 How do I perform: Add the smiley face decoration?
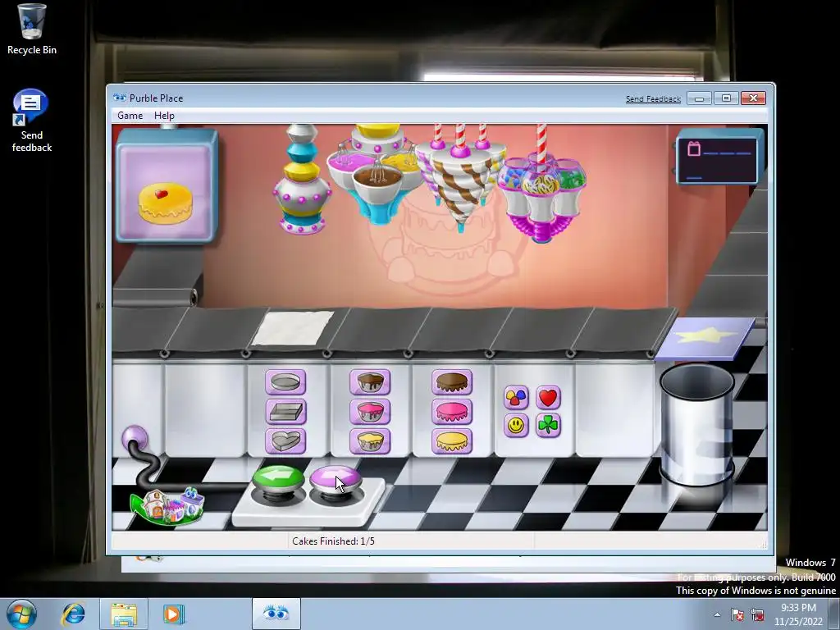[516, 426]
